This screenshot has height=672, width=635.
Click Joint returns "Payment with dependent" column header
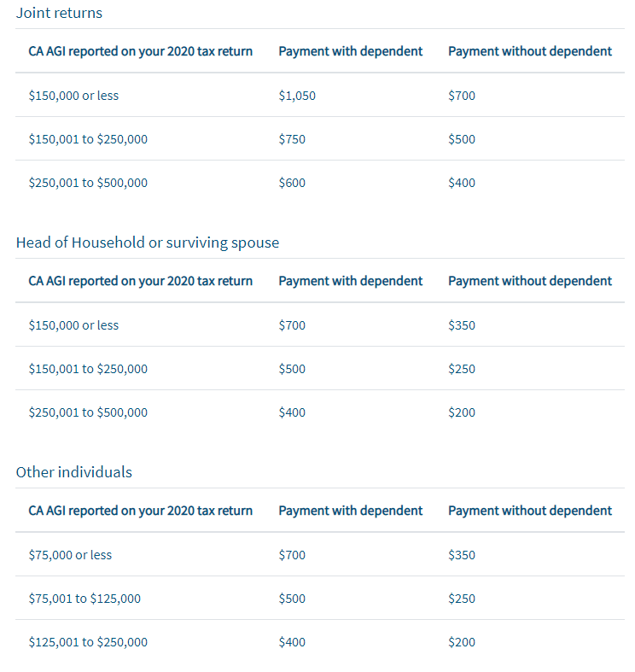[350, 51]
